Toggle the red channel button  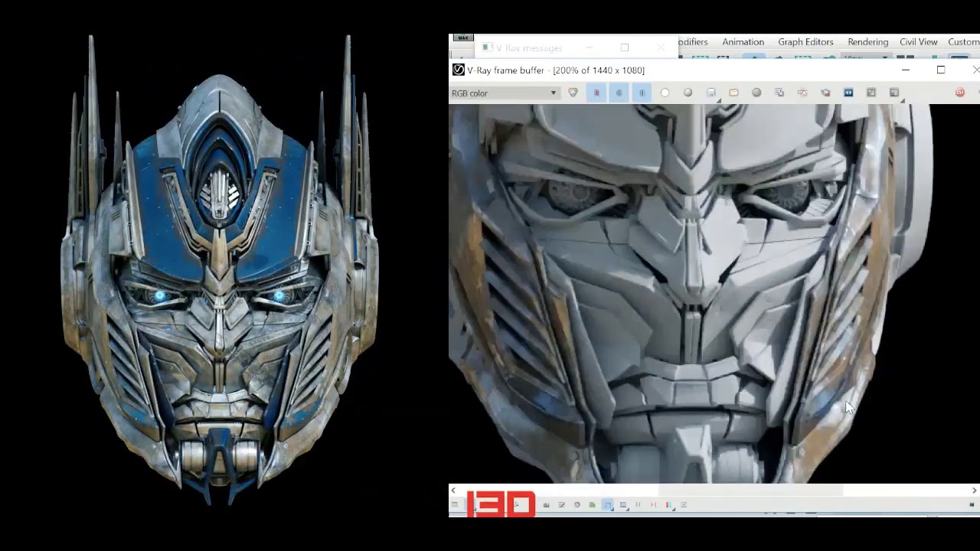pos(596,93)
